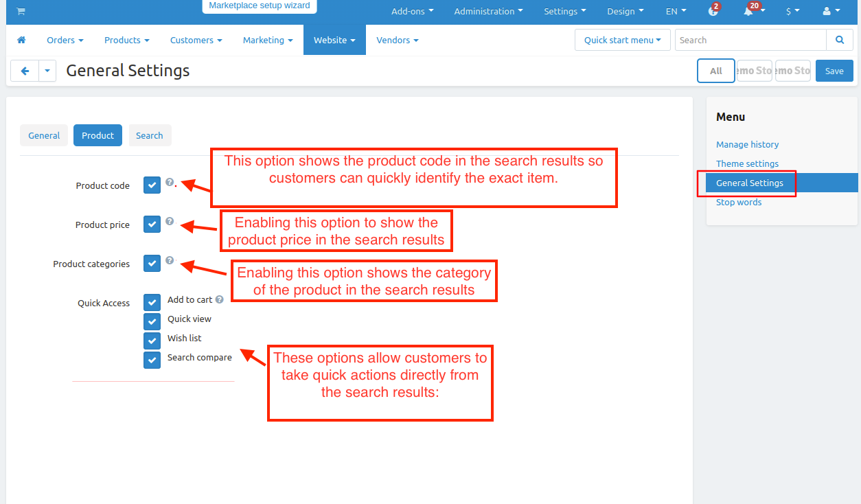Screen dimensions: 861x504
Task: Click the shopping cart icon in top bar
Action: click(x=21, y=11)
